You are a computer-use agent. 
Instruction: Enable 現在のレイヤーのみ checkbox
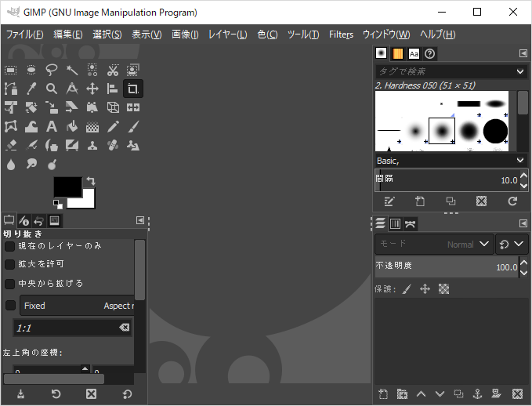[x=10, y=246]
